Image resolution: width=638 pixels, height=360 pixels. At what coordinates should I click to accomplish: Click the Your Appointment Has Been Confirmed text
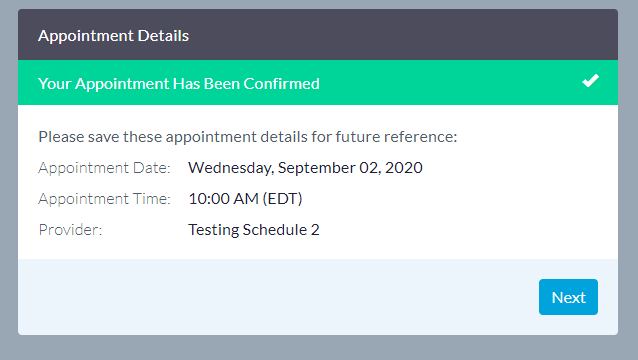point(179,83)
